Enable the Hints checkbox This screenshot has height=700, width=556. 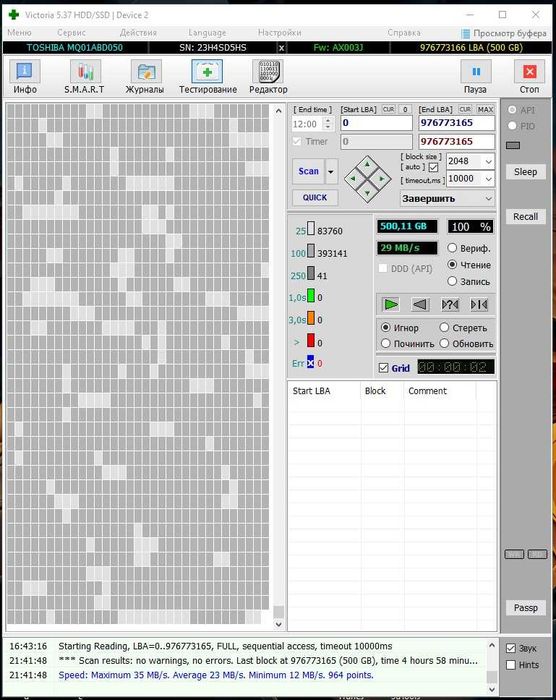point(511,665)
